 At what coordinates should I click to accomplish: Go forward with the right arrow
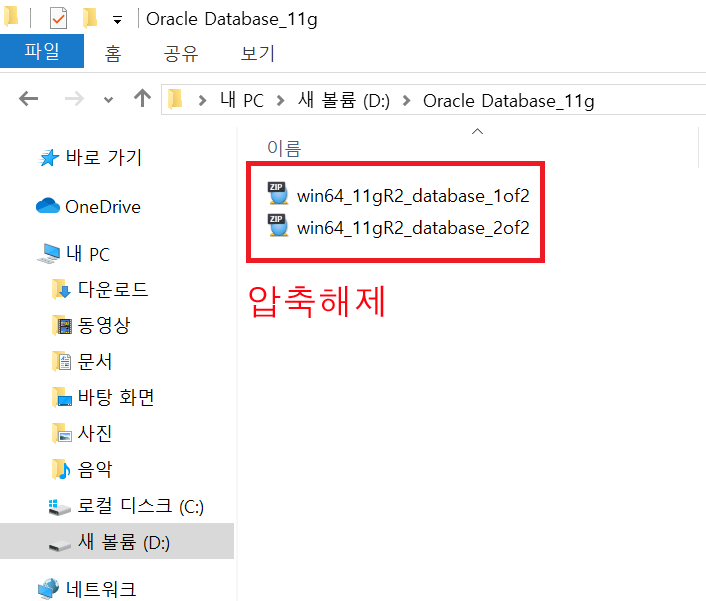pyautogui.click(x=74, y=99)
